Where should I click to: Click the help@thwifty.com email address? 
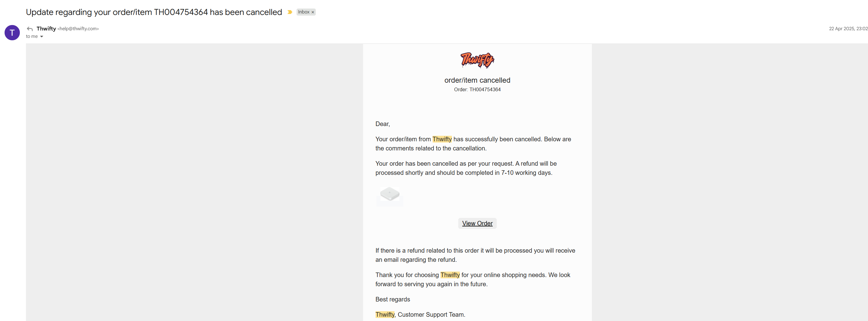pos(78,29)
